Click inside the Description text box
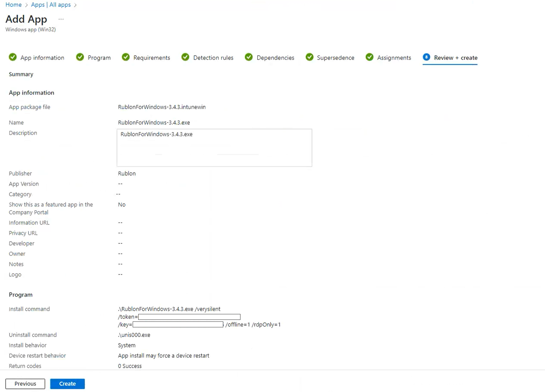The image size is (545, 392). coord(214,148)
